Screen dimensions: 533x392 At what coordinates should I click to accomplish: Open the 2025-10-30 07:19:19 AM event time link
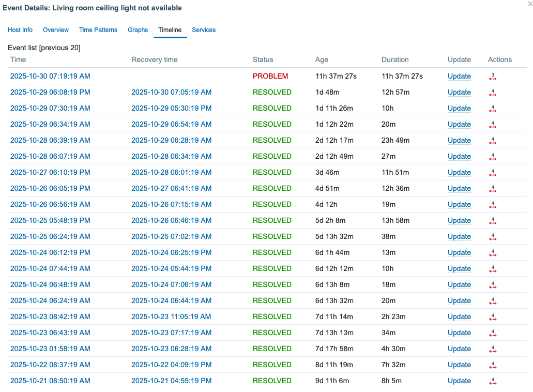click(49, 76)
